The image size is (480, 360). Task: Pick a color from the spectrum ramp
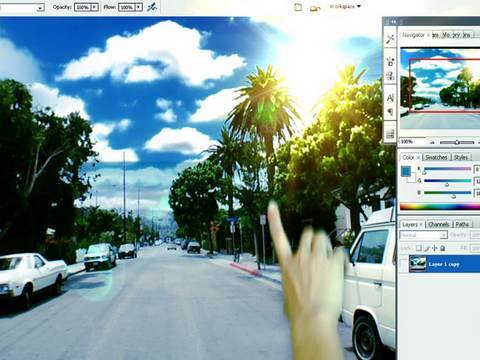(440, 206)
